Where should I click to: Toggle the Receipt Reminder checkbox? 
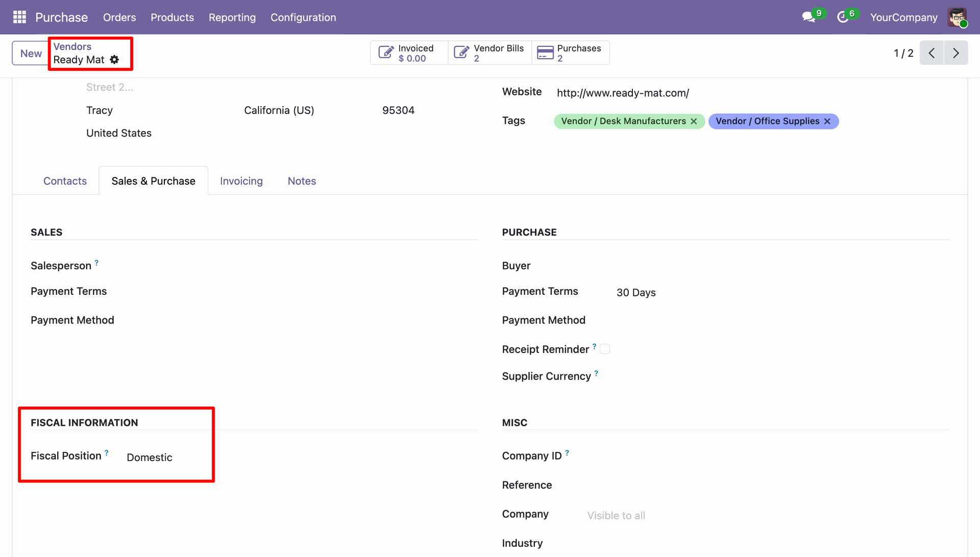[605, 349]
